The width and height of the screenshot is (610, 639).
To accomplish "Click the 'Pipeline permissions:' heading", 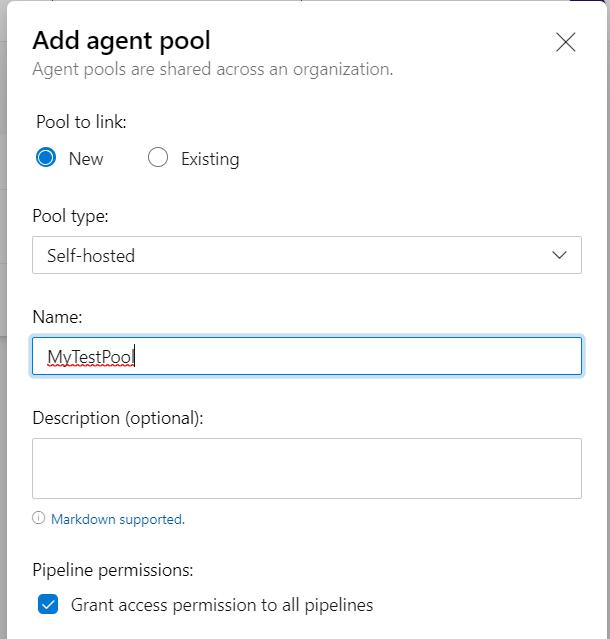I will (x=113, y=570).
